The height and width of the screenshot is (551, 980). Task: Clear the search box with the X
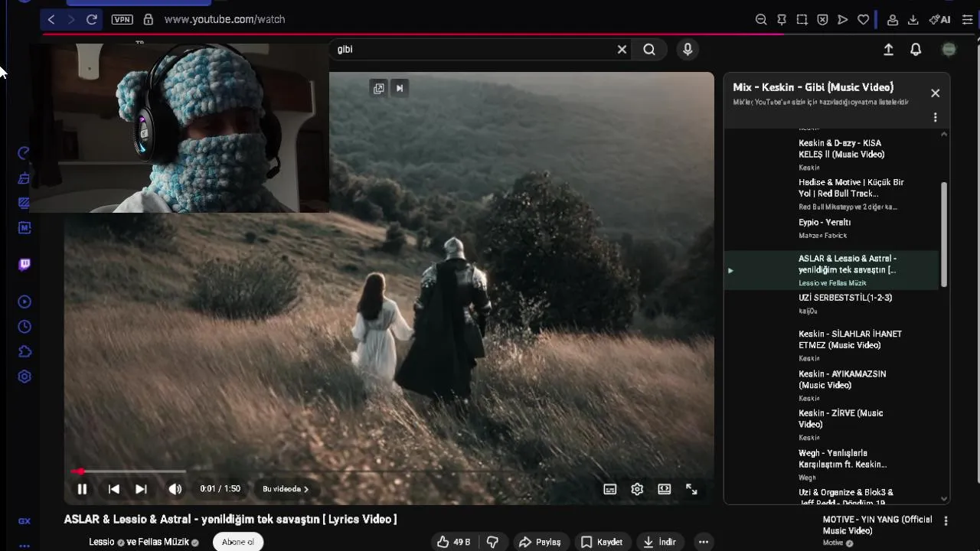(622, 50)
